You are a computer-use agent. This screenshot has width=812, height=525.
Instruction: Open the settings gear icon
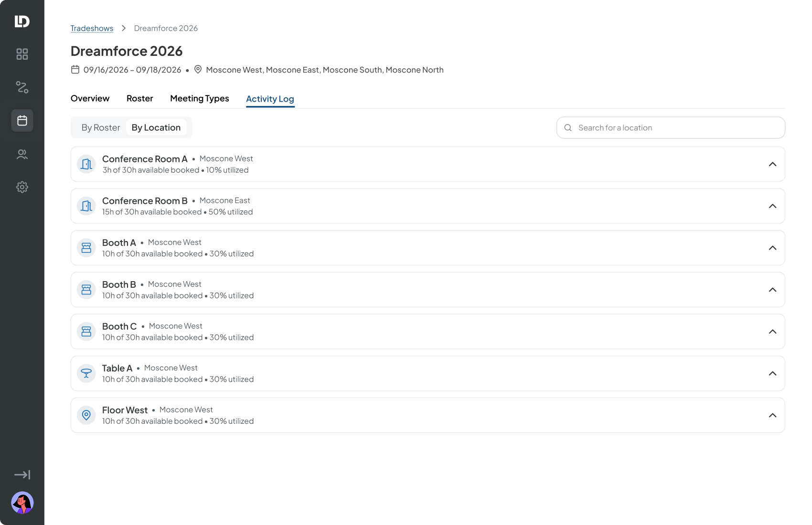click(22, 187)
